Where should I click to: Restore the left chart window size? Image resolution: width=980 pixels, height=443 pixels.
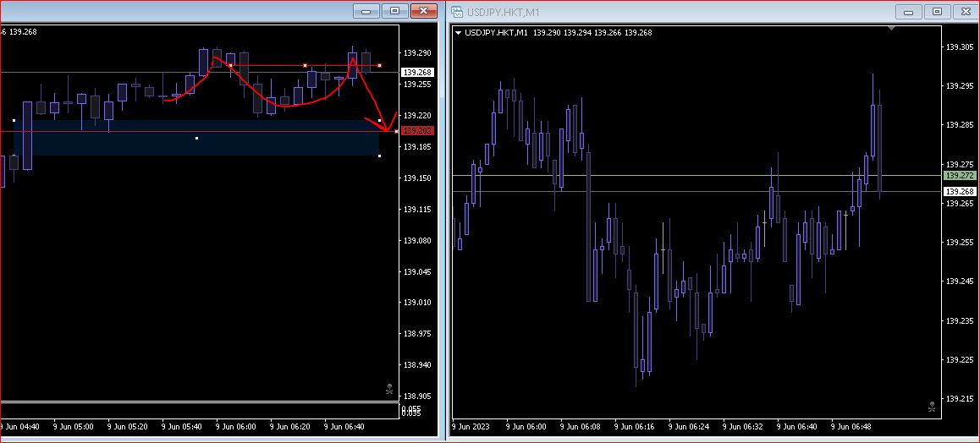point(395,11)
